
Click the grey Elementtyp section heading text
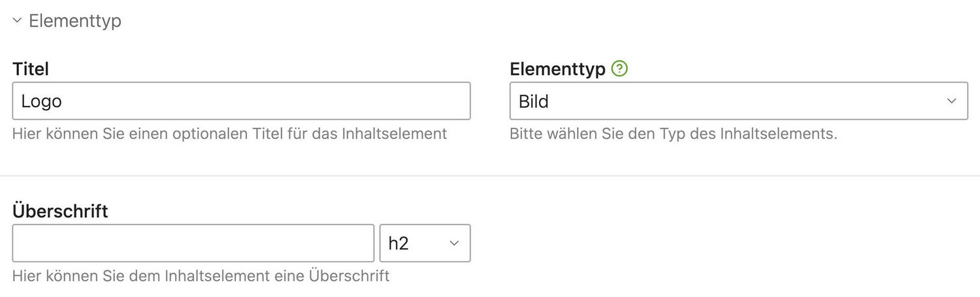75,21
